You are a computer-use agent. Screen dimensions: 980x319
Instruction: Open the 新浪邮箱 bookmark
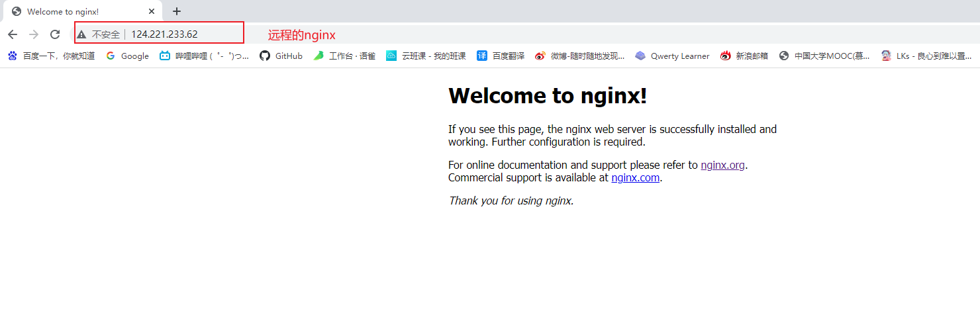click(x=744, y=56)
